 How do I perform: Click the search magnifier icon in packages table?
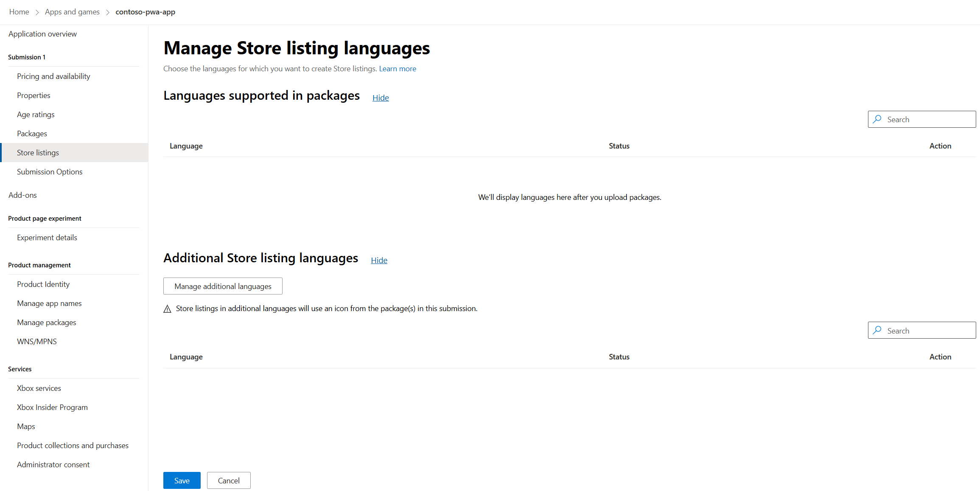[x=877, y=119]
